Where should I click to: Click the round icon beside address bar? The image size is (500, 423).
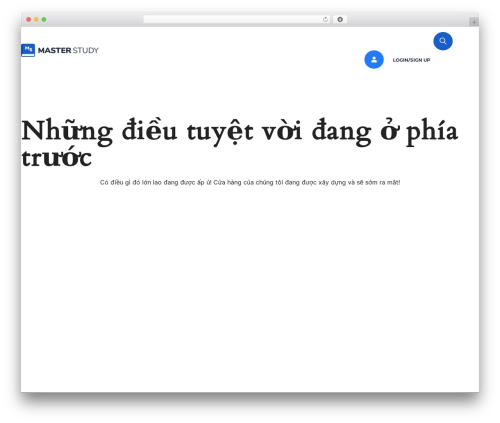pos(340,20)
